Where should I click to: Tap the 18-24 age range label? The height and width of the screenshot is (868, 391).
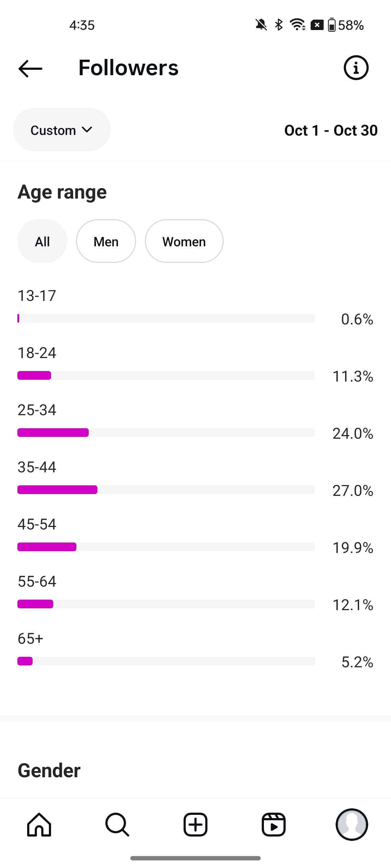[x=37, y=353]
